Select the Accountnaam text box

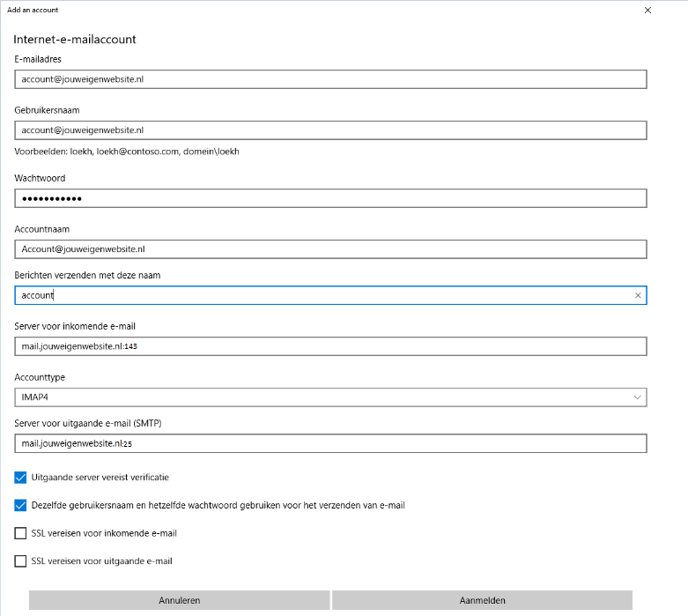pyautogui.click(x=330, y=249)
